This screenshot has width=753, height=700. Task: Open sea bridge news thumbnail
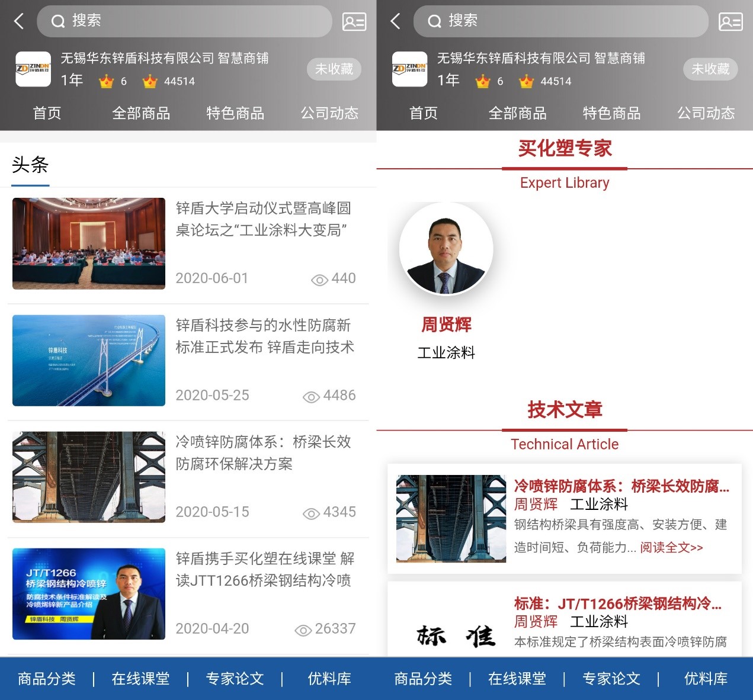[89, 360]
